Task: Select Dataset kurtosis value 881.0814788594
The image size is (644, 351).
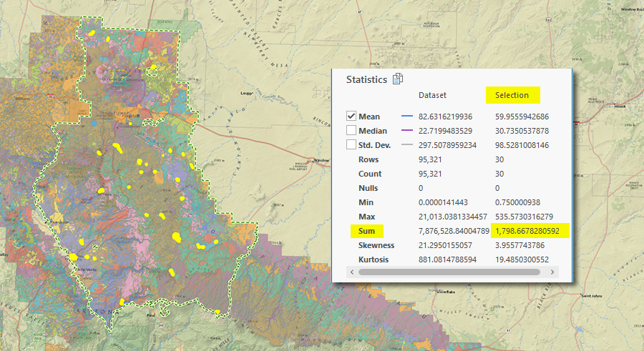Action: (447, 259)
